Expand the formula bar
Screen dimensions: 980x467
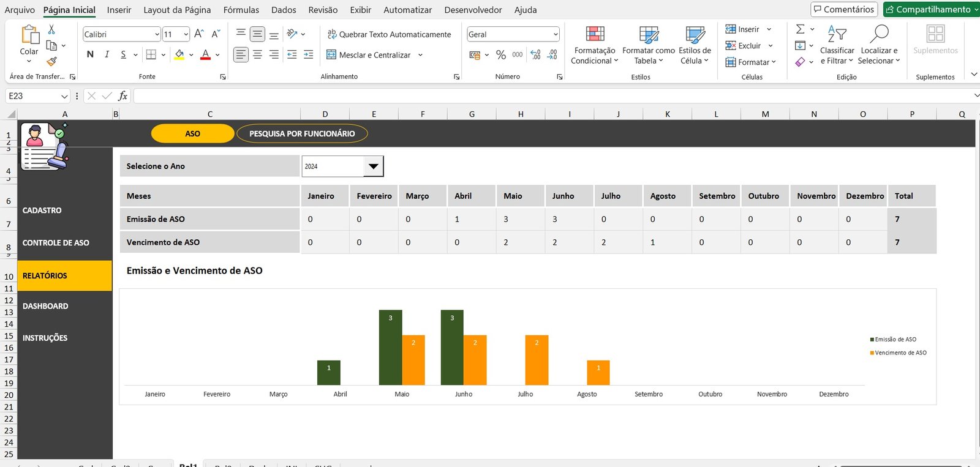pos(976,95)
